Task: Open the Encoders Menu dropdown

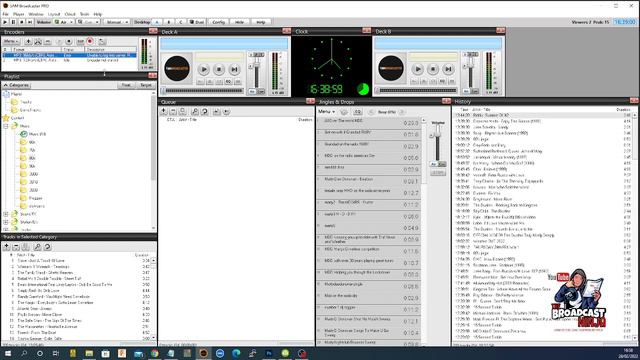Action: point(11,42)
